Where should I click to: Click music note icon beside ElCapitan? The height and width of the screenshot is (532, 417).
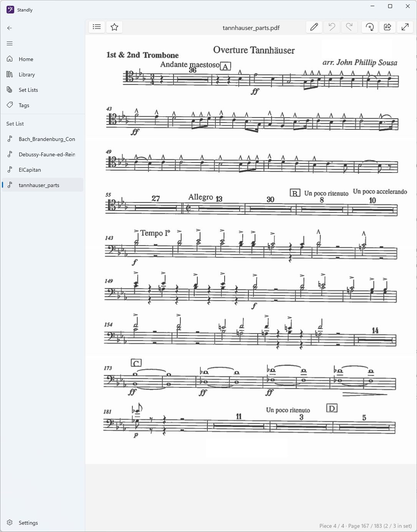(x=10, y=170)
